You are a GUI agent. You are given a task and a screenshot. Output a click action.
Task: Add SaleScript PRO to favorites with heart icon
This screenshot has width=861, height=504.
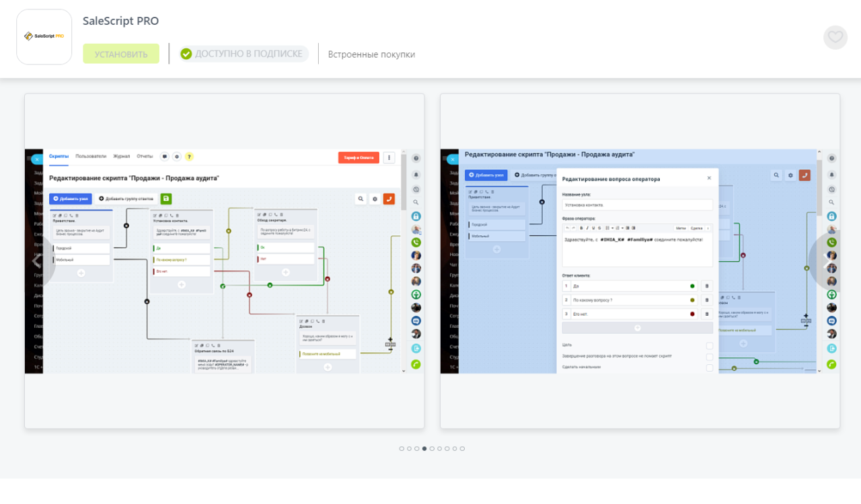pos(835,37)
